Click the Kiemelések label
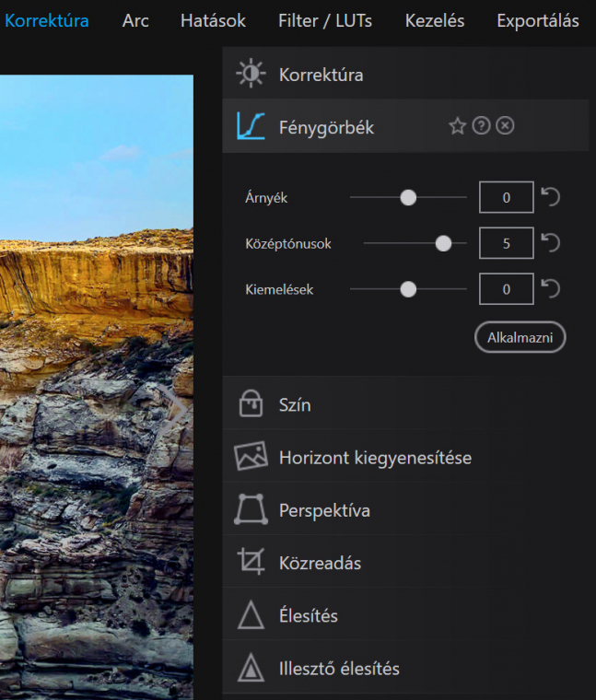 click(x=279, y=290)
